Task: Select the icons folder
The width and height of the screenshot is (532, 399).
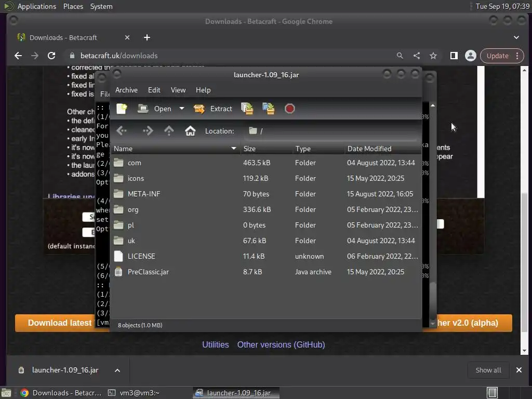Action: [266, 179]
